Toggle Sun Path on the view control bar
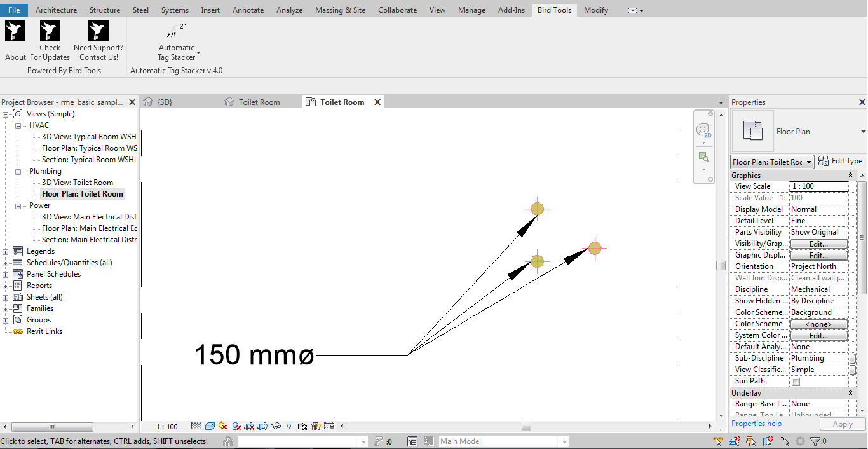This screenshot has height=449, width=868. (x=222, y=427)
